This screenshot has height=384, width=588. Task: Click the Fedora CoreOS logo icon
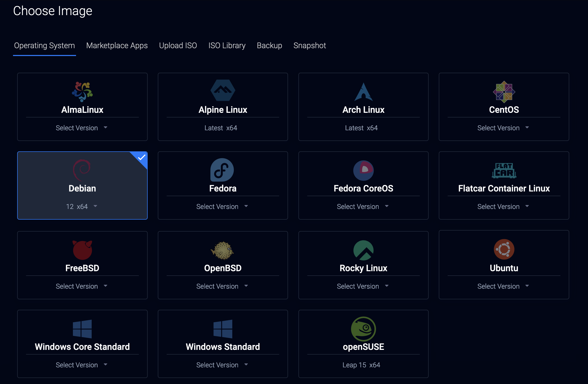364,170
